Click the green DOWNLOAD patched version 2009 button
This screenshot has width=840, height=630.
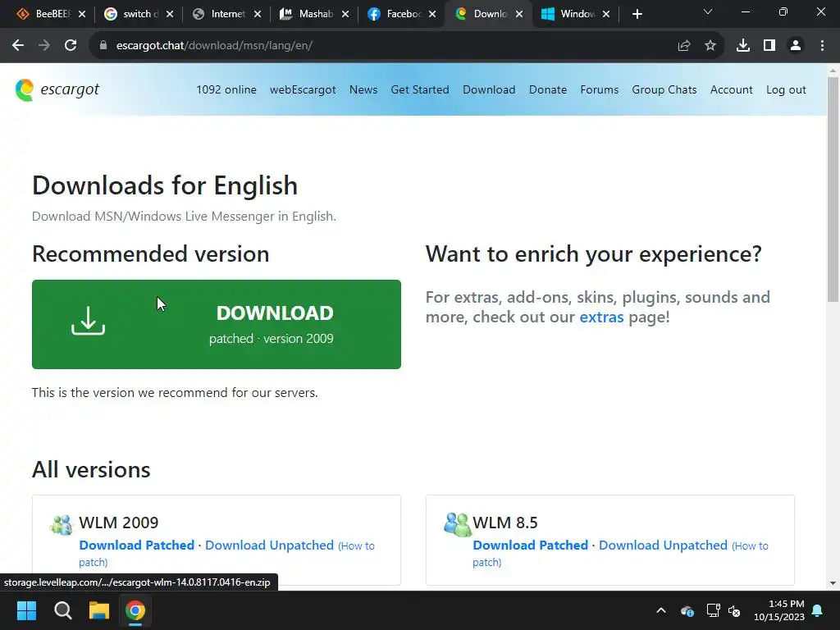[217, 324]
